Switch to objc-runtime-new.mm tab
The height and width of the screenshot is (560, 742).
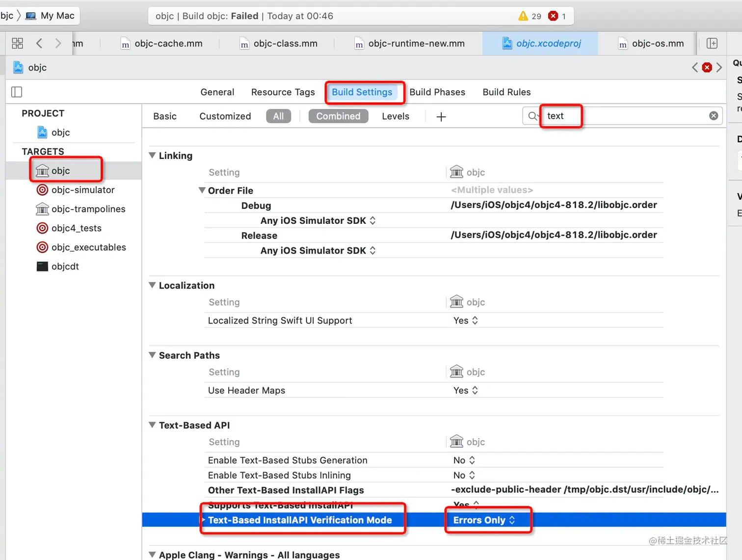click(410, 44)
